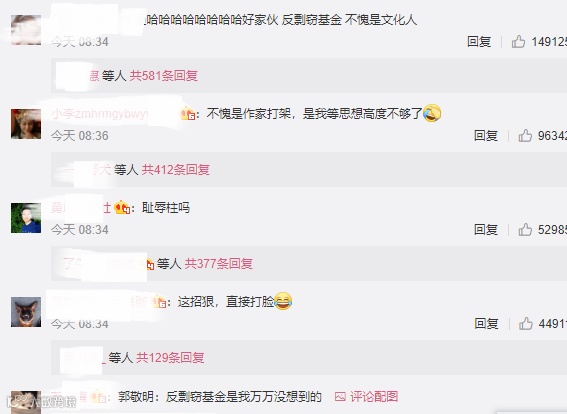Expand the 共377条回复 replies
567x414 pixels.
218,264
